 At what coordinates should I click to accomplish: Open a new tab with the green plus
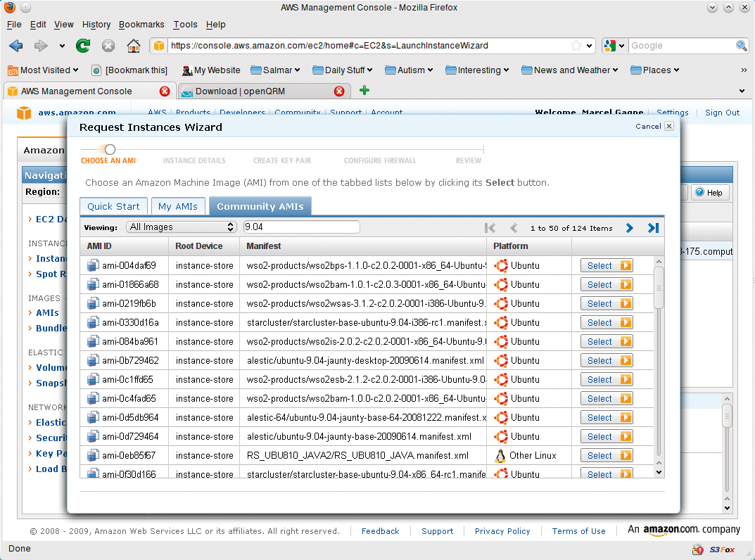[x=364, y=91]
